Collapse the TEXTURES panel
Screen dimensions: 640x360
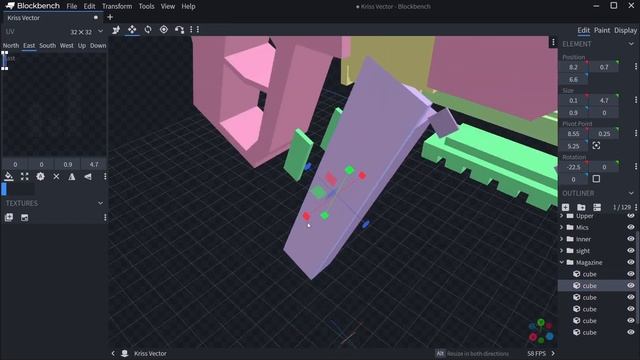[x=100, y=203]
